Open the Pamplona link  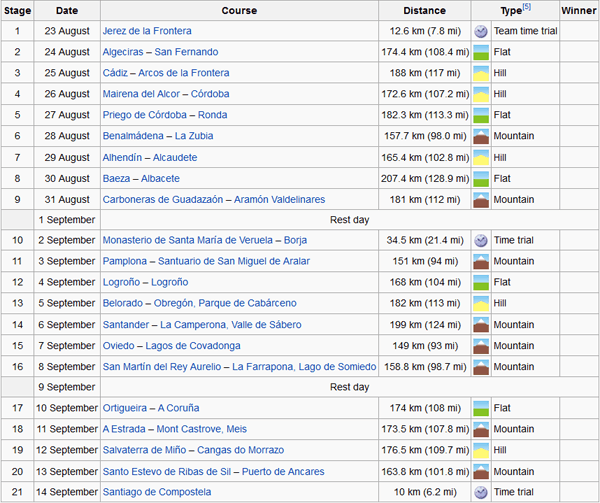[x=125, y=261]
